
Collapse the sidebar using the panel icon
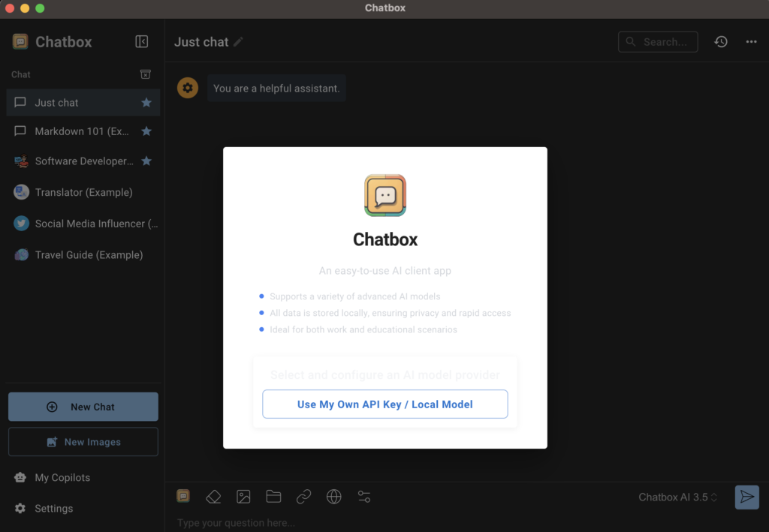click(x=141, y=42)
